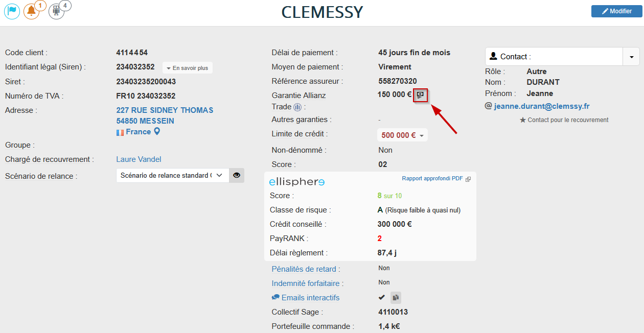Open the Laure Vandel link
The height and width of the screenshot is (333, 644).
(139, 159)
